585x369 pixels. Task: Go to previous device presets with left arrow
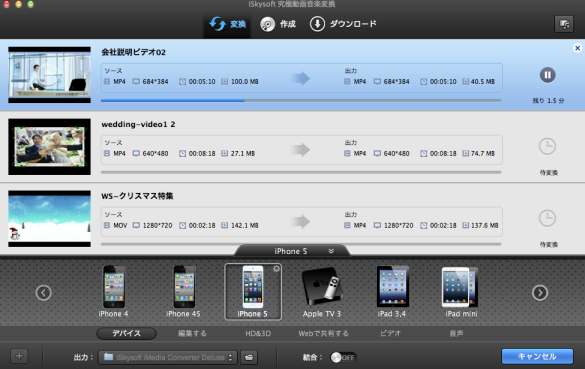(44, 293)
